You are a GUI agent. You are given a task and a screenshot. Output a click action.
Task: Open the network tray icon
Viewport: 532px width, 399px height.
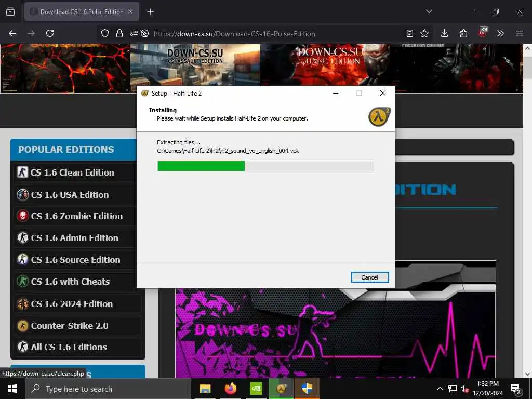pyautogui.click(x=453, y=389)
